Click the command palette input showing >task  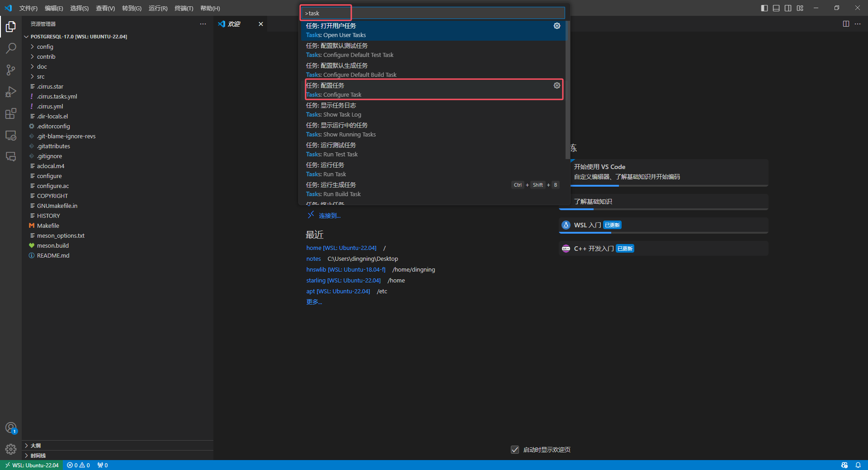click(325, 13)
